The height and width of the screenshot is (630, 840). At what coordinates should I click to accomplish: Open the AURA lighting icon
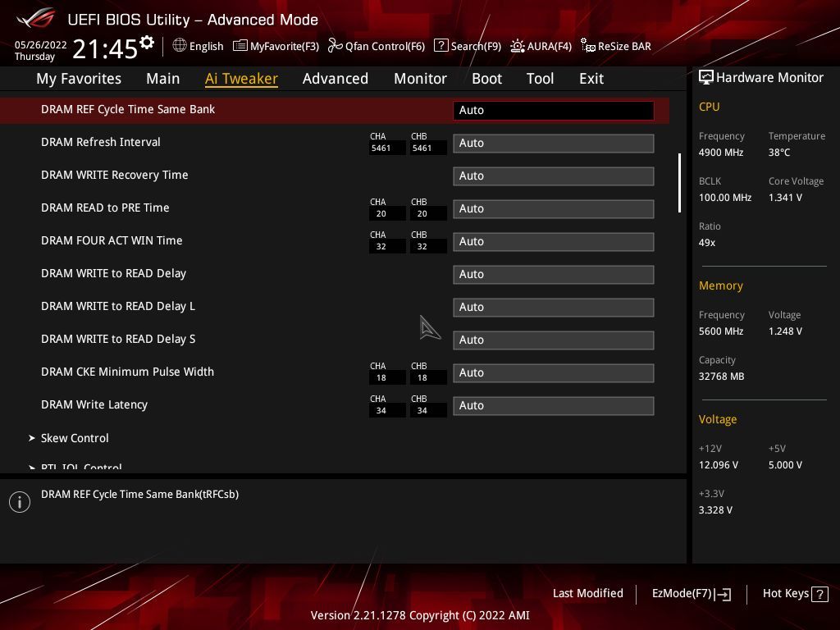(x=518, y=46)
